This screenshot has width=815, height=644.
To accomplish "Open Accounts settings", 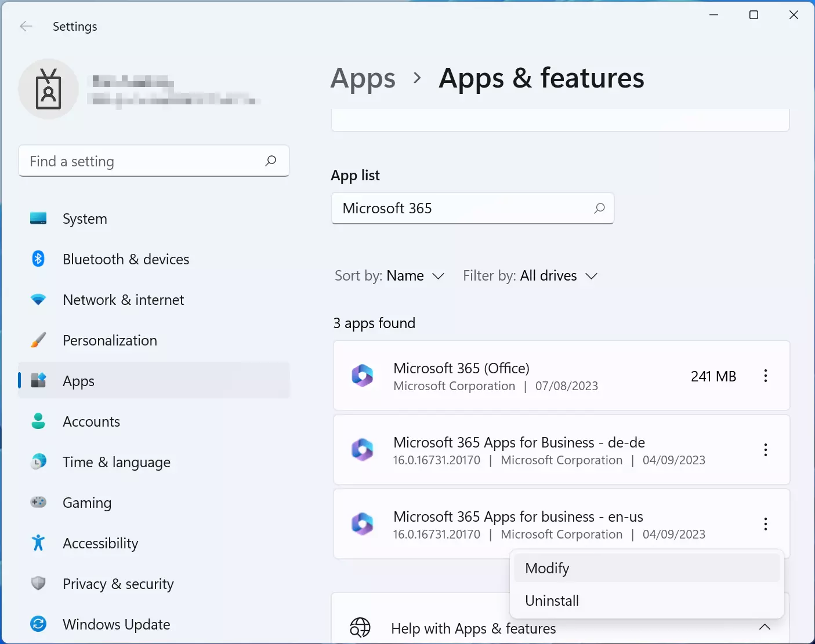I will [154, 421].
